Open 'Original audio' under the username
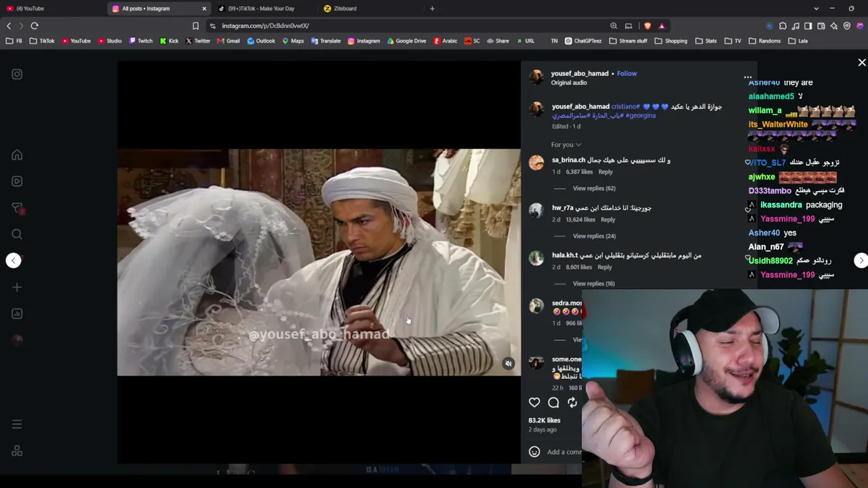The height and width of the screenshot is (488, 868). 569,83
